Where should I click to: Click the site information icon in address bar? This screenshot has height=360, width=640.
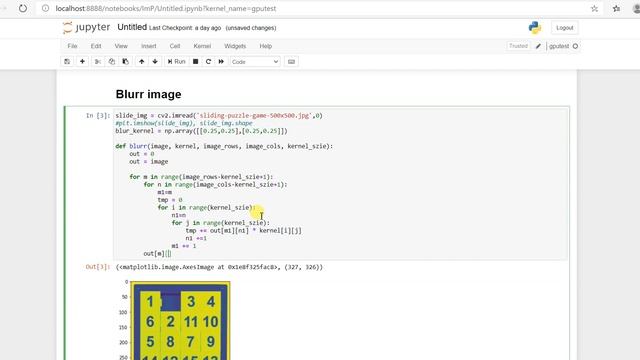pos(45,8)
